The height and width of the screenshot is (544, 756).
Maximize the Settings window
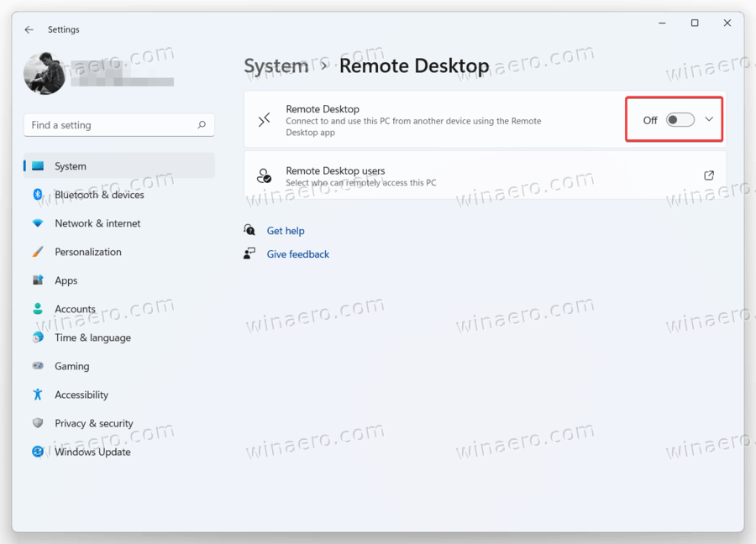tap(695, 23)
